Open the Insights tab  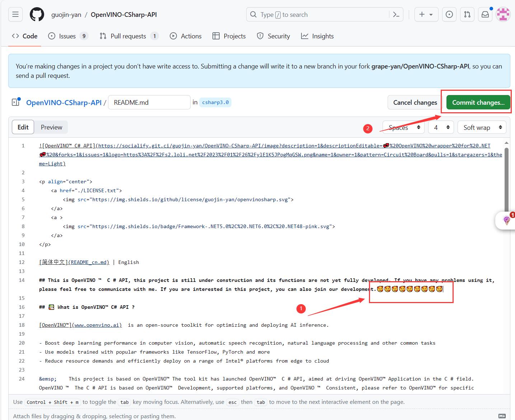tap(317, 36)
